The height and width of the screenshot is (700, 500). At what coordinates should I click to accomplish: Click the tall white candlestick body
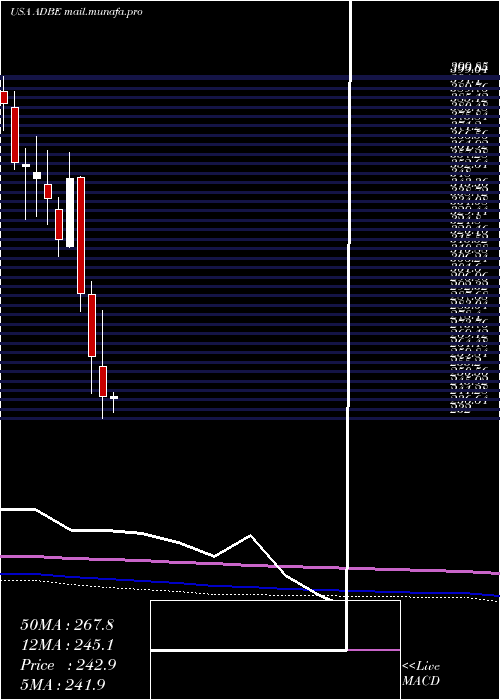(x=70, y=212)
